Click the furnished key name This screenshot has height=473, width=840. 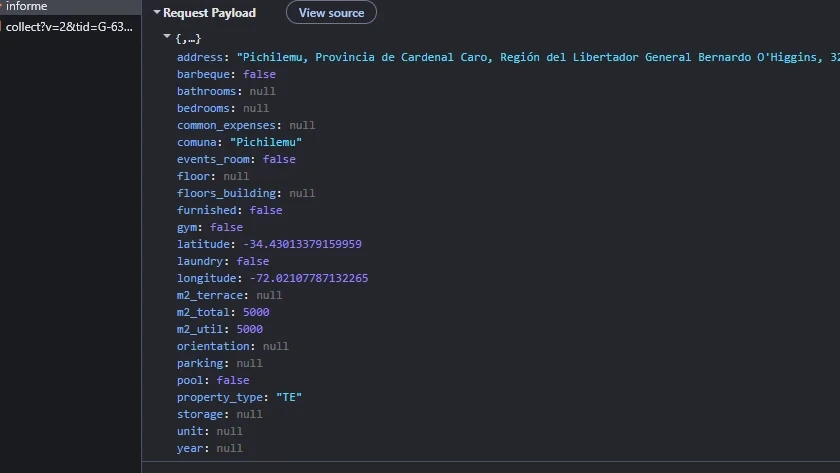tap(206, 210)
